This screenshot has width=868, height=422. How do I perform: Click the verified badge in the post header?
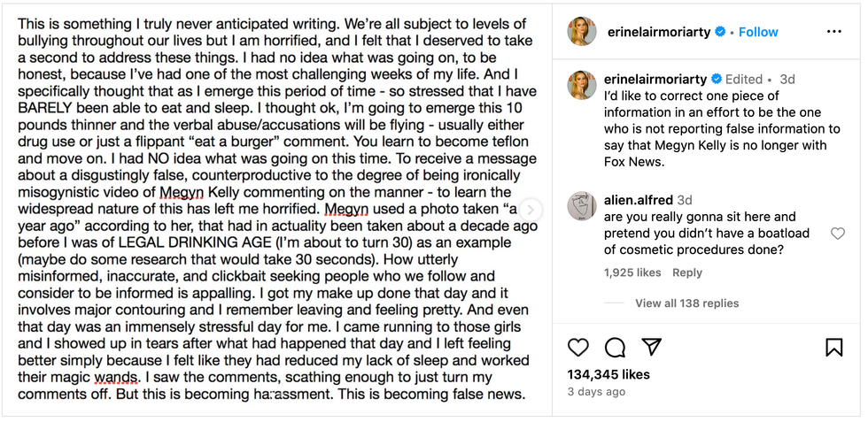pyautogui.click(x=721, y=32)
